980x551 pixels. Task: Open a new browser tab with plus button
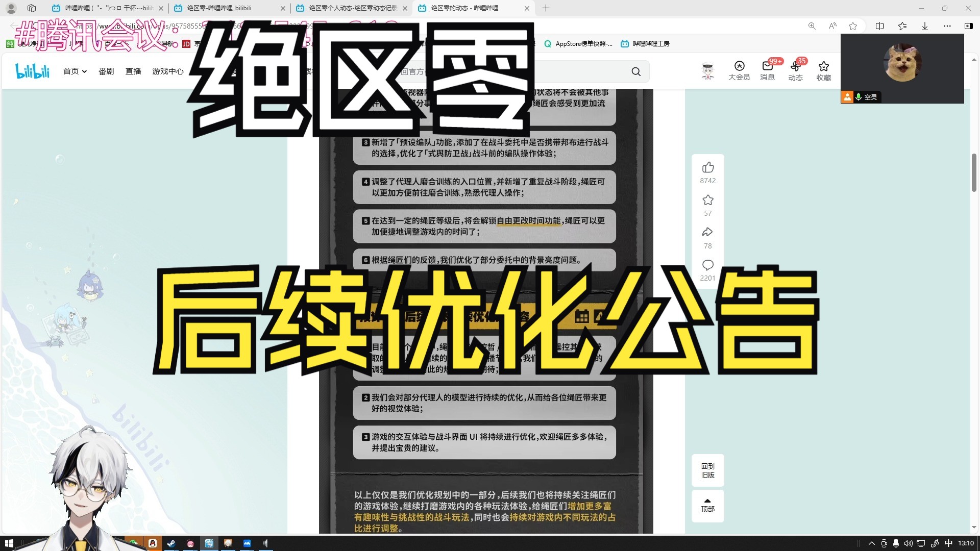point(546,8)
